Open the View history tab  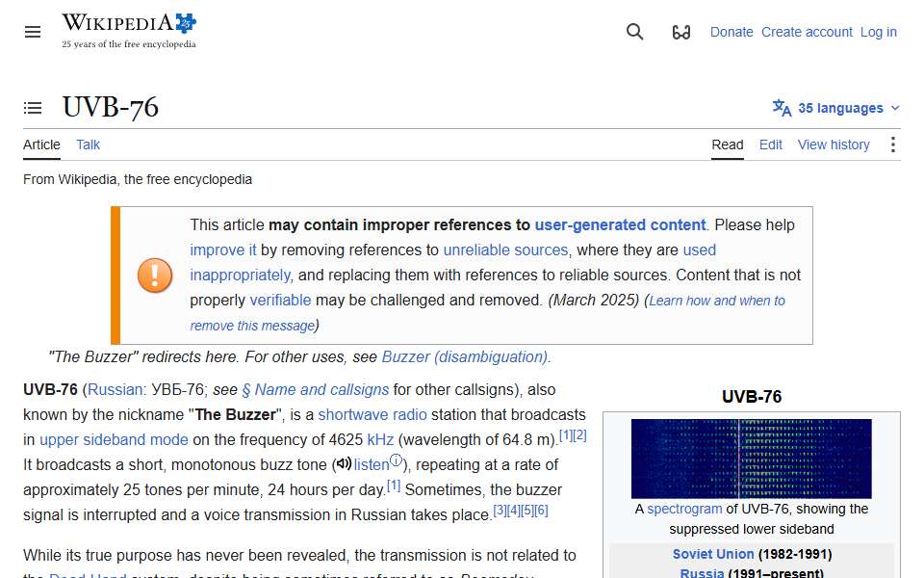click(834, 144)
